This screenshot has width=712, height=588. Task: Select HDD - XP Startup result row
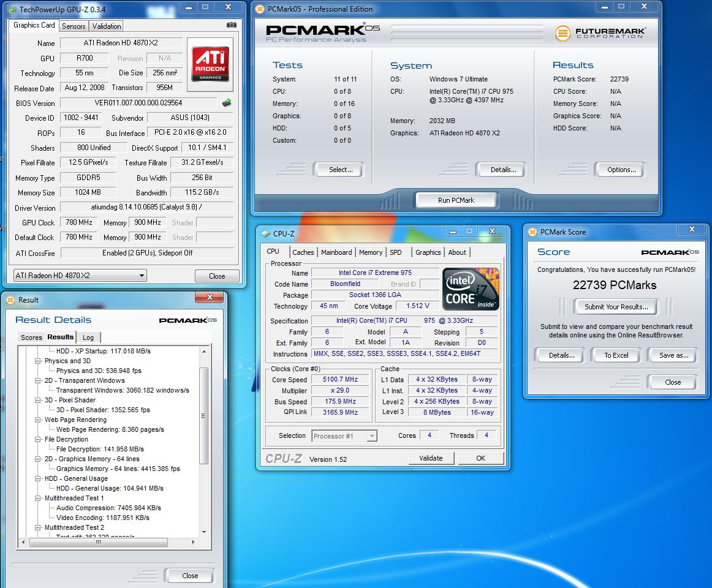103,351
